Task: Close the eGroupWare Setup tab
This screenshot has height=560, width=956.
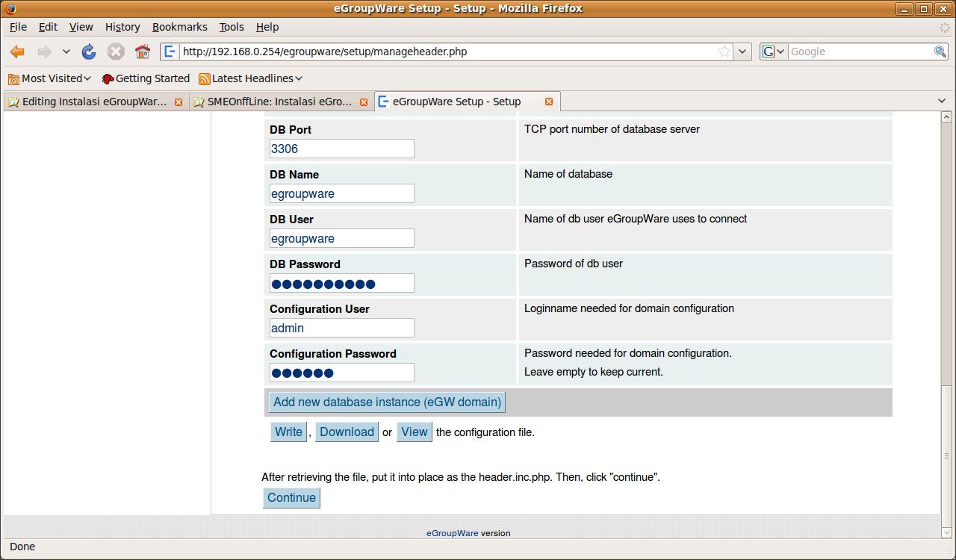Action: point(549,102)
